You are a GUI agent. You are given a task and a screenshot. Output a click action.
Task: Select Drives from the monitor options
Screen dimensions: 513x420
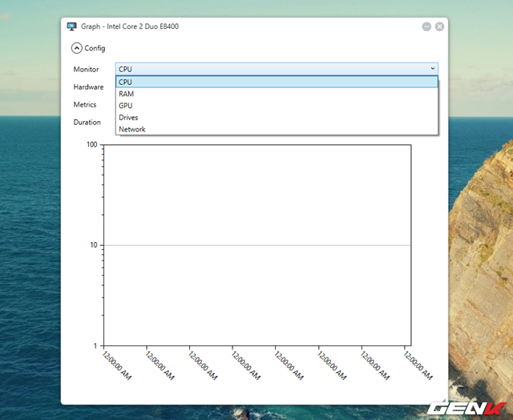[128, 118]
